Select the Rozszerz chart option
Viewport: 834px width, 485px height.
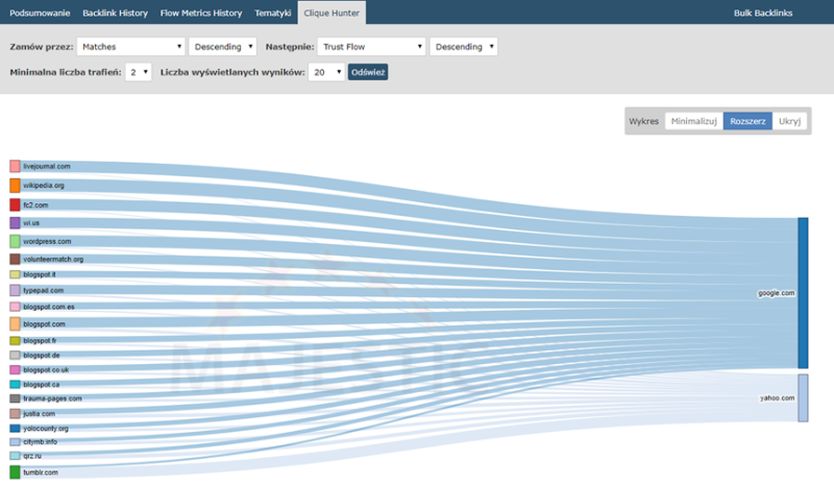click(x=747, y=121)
